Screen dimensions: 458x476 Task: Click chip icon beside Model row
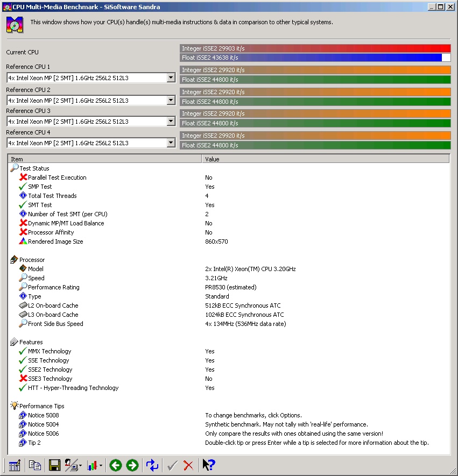pyautogui.click(x=23, y=268)
